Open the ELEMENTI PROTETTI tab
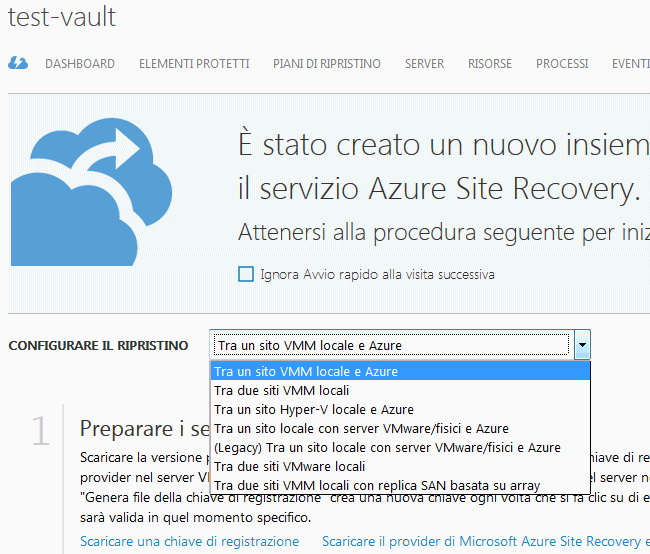The height and width of the screenshot is (554, 650). [x=194, y=63]
